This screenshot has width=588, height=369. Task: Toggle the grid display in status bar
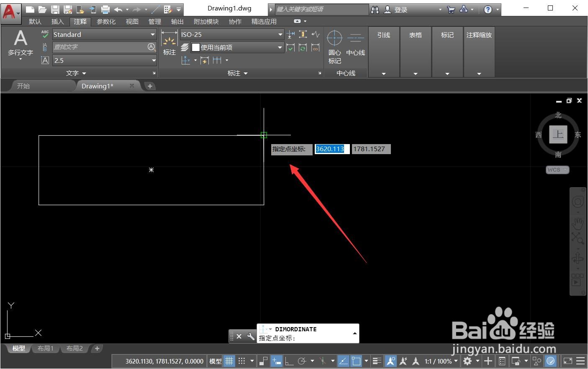[x=229, y=361]
